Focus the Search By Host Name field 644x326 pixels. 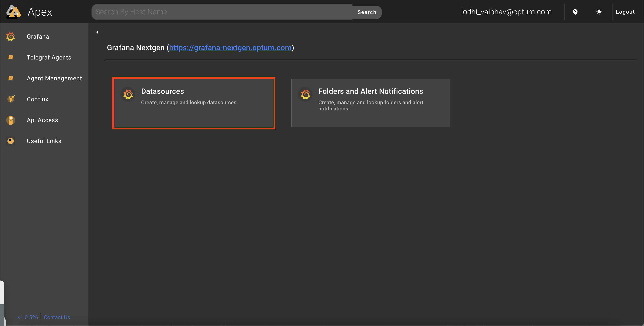point(222,12)
